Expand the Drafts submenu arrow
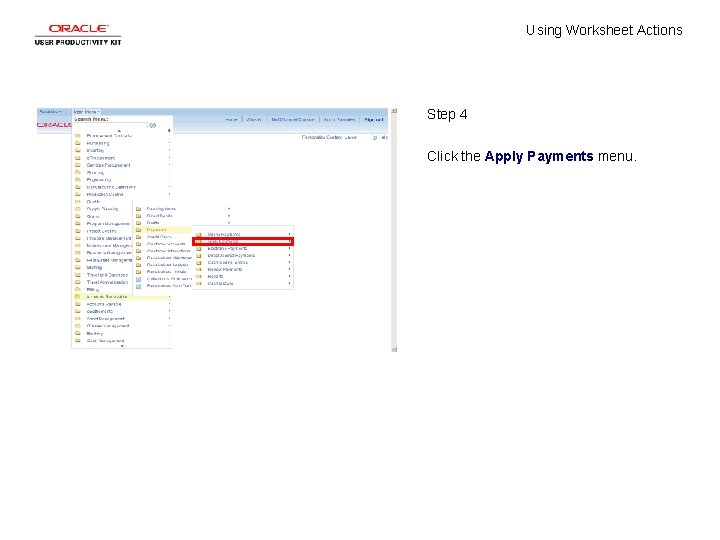The height and width of the screenshot is (540, 720). [229, 223]
